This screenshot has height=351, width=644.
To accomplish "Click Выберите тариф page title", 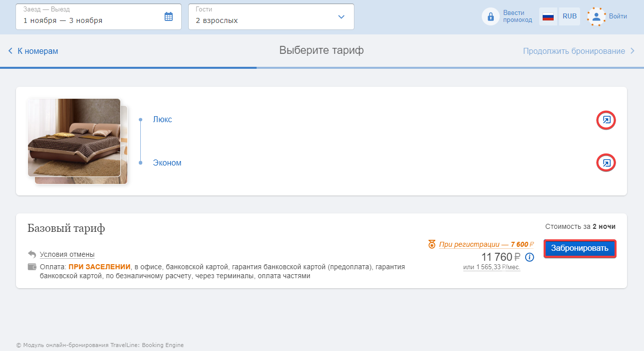I will point(322,50).
